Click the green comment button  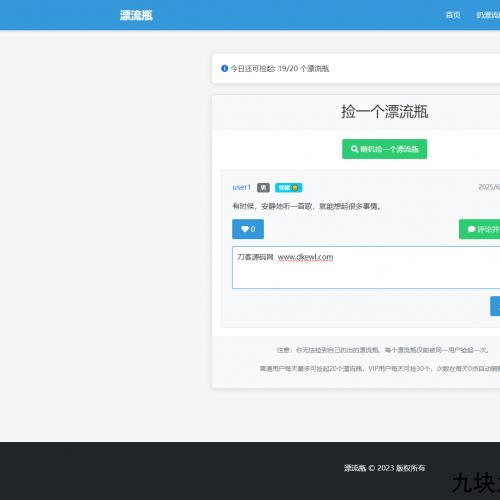pos(479,229)
